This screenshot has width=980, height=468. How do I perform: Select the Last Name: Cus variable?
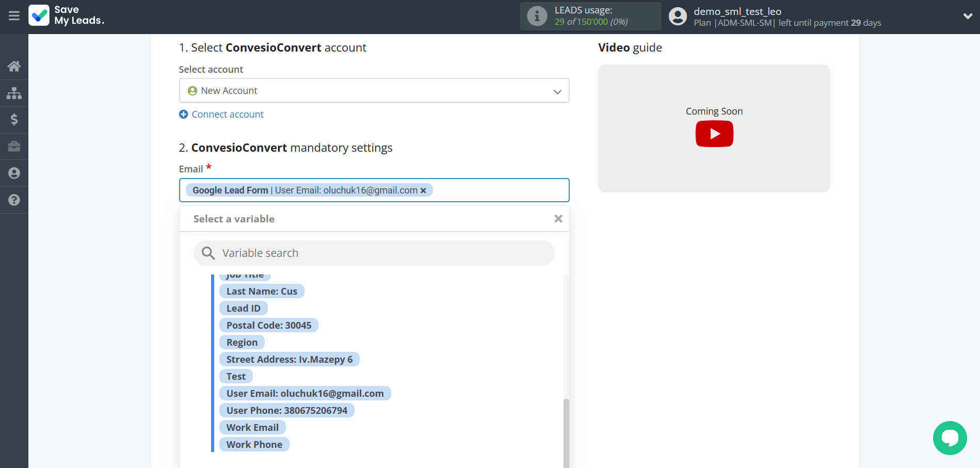(x=262, y=292)
